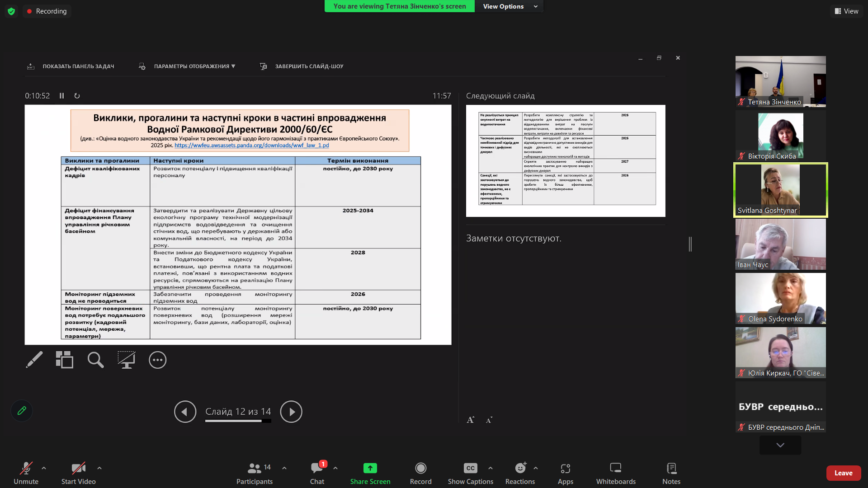This screenshot has width=868, height=488.
Task: Toggle Show Captions CC button
Action: point(470,468)
